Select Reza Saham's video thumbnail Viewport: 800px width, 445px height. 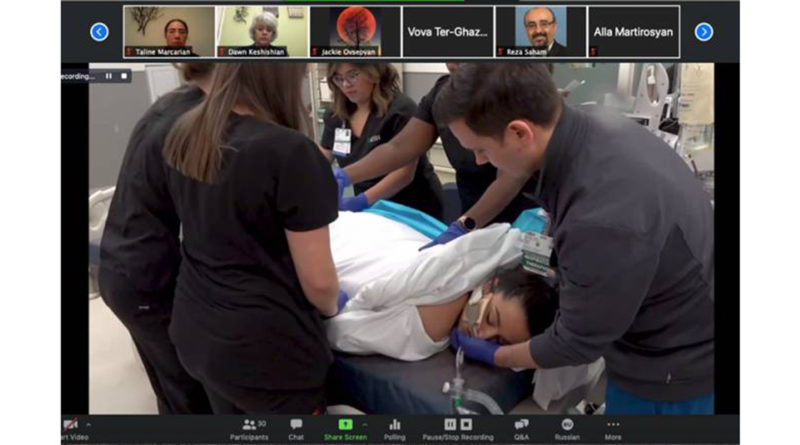point(540,31)
